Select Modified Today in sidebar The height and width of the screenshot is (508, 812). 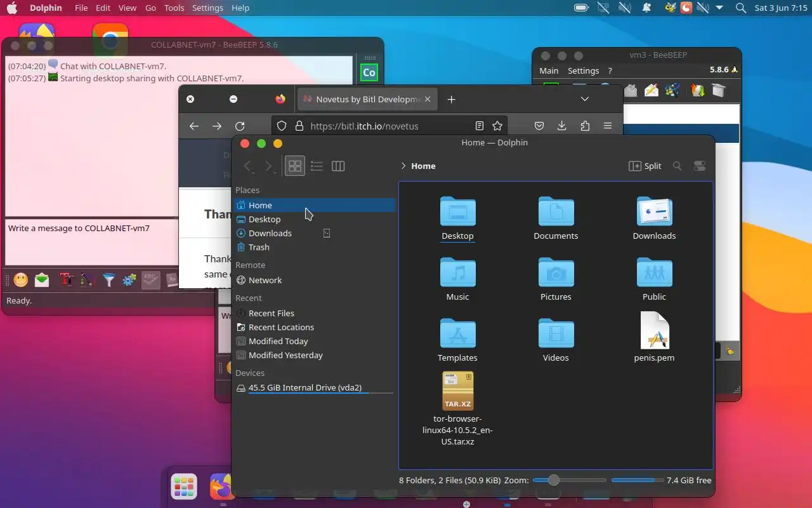coord(315,341)
